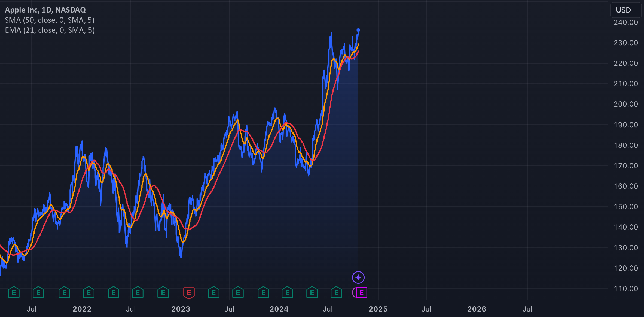This screenshot has width=644, height=317.
Task: Click the red earnings miss E marker
Action: [x=189, y=293]
